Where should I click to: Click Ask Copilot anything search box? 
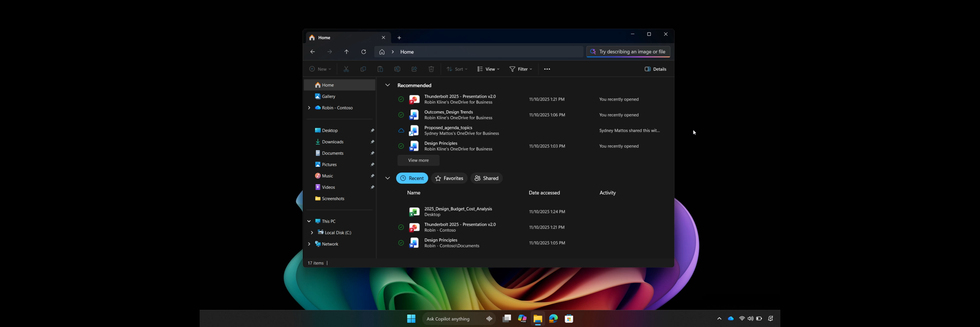(458, 319)
